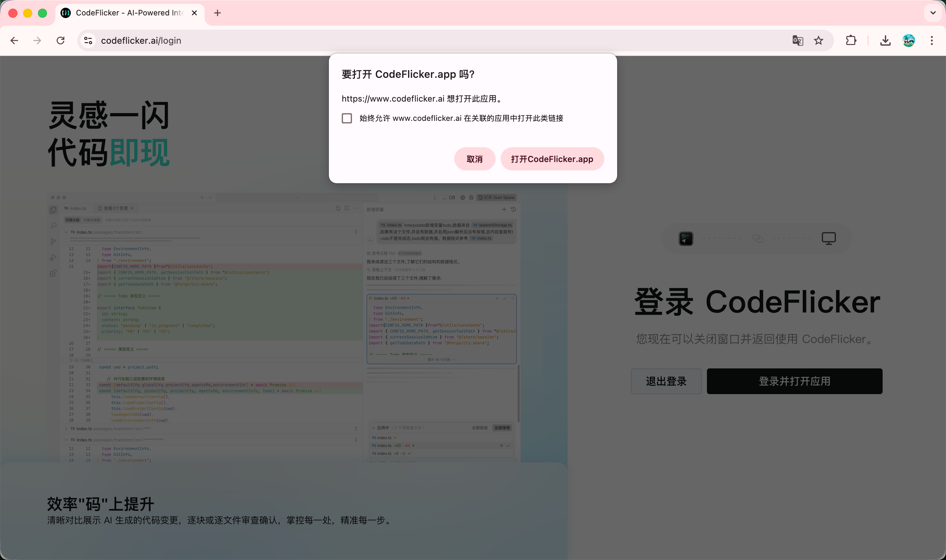Expand the tab search dropdown arrow

coord(933,13)
